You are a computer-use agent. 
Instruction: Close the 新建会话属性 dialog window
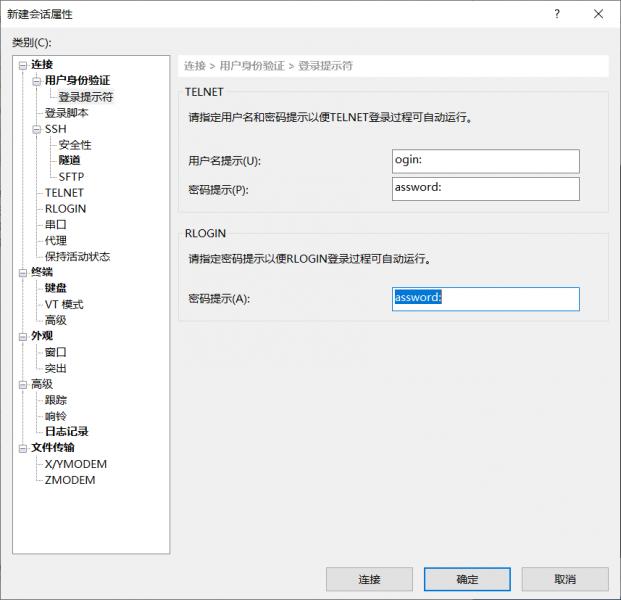tap(598, 14)
